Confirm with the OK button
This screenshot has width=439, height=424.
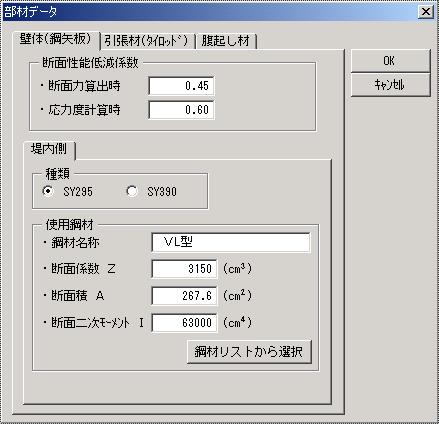(x=390, y=61)
